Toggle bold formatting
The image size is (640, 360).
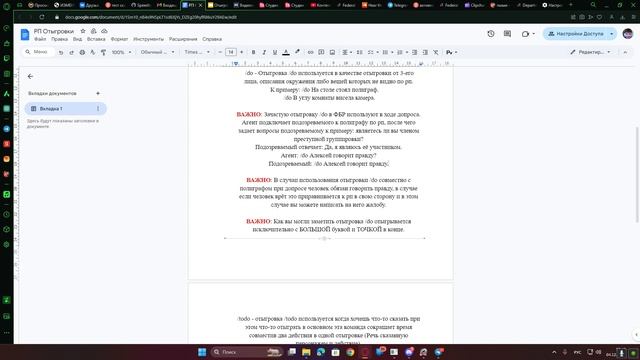253,52
